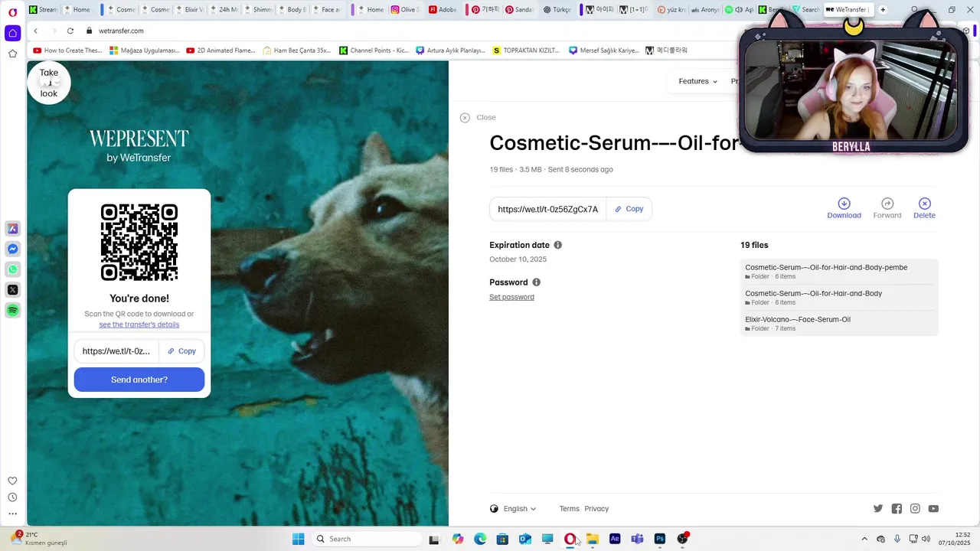The height and width of the screenshot is (551, 980).
Task: Click the Opera menu logo
Action: click(13, 12)
